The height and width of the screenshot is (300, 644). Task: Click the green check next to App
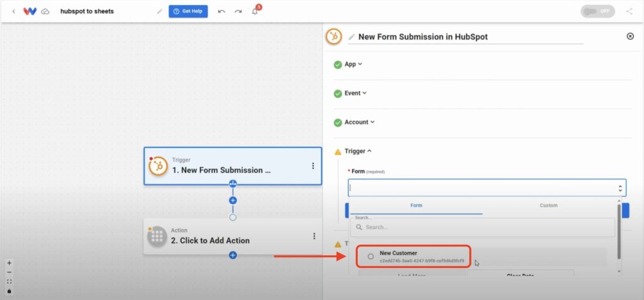(338, 65)
